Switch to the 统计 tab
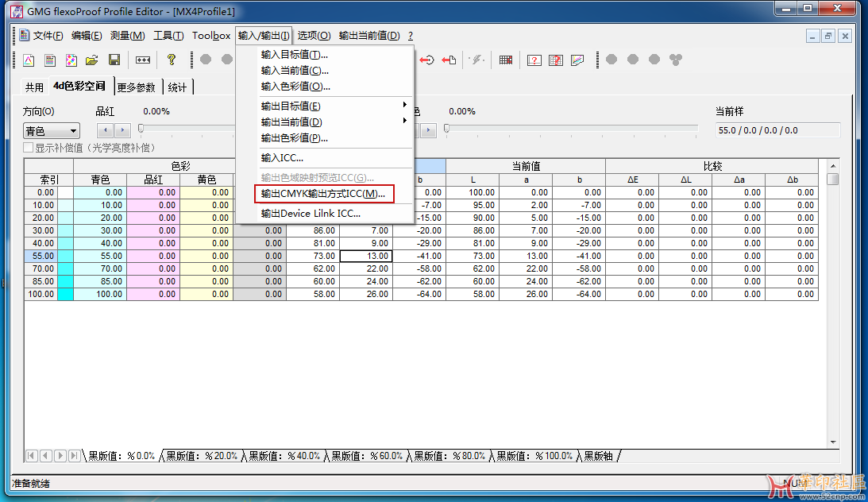Screen dimensions: 868x502 click(177, 87)
